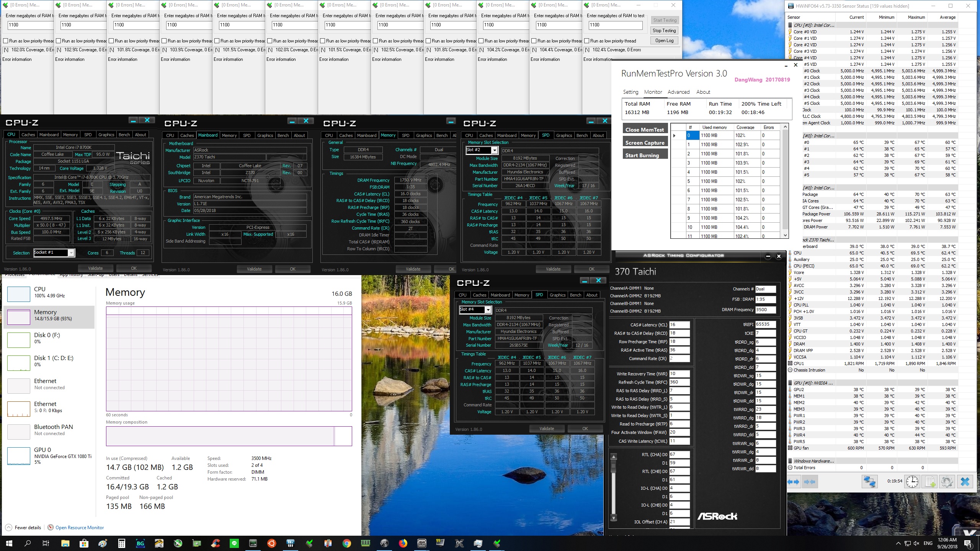Viewport: 980px width, 551px height.
Task: Click HWiNFO collapse columns arrows icon
Action: pyautogui.click(x=810, y=482)
